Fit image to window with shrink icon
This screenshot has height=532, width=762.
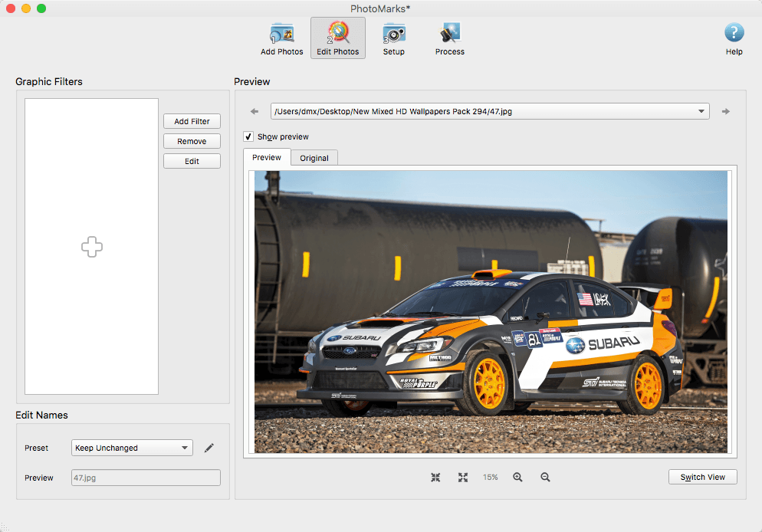435,477
